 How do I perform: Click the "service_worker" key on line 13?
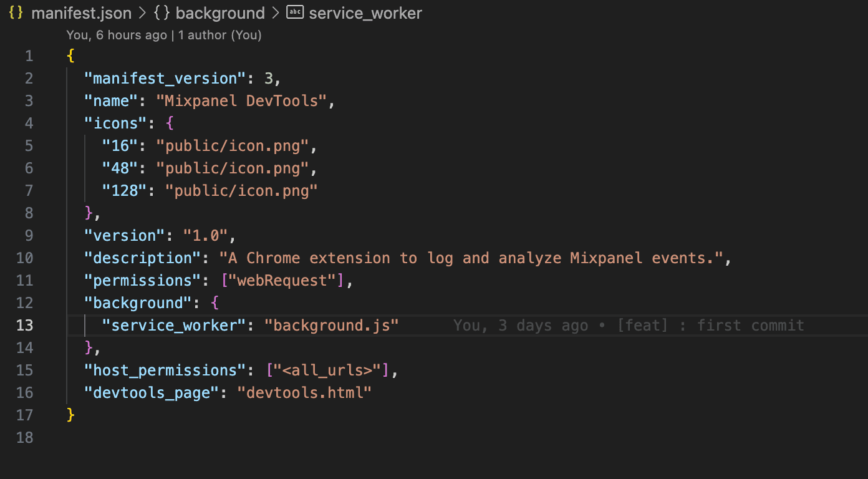(174, 326)
